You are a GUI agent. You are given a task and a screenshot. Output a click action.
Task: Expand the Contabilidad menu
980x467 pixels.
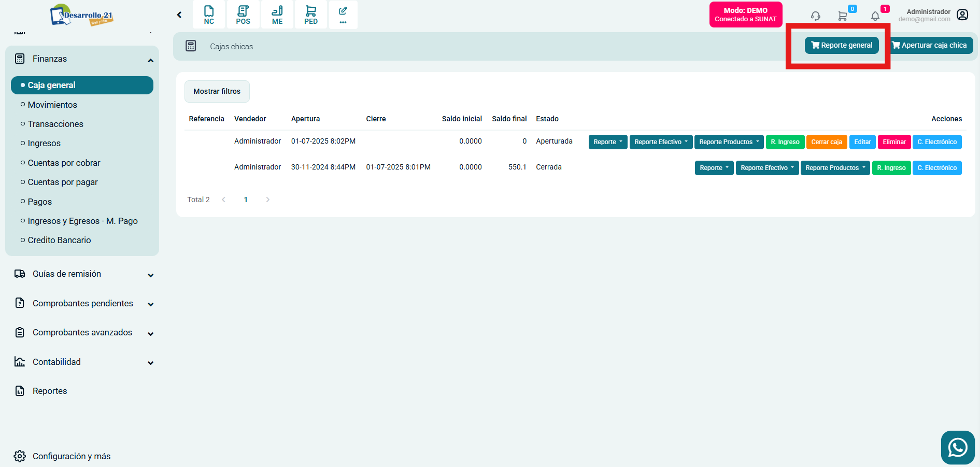150,363
